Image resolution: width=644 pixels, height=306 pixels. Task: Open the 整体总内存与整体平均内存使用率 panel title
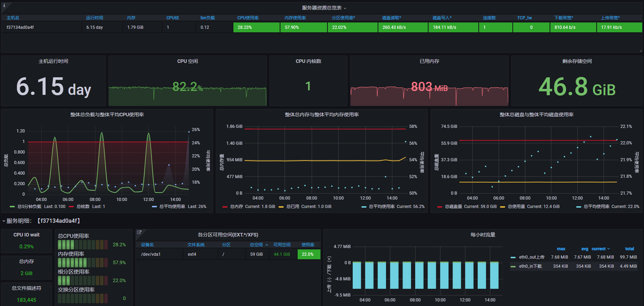point(322,115)
